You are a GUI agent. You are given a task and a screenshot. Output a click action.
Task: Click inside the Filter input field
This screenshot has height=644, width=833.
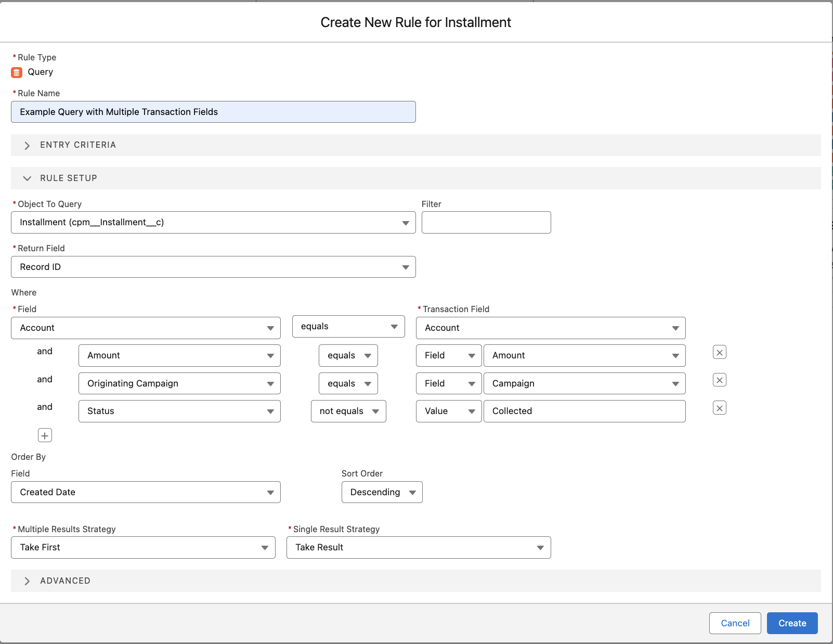tap(486, 222)
